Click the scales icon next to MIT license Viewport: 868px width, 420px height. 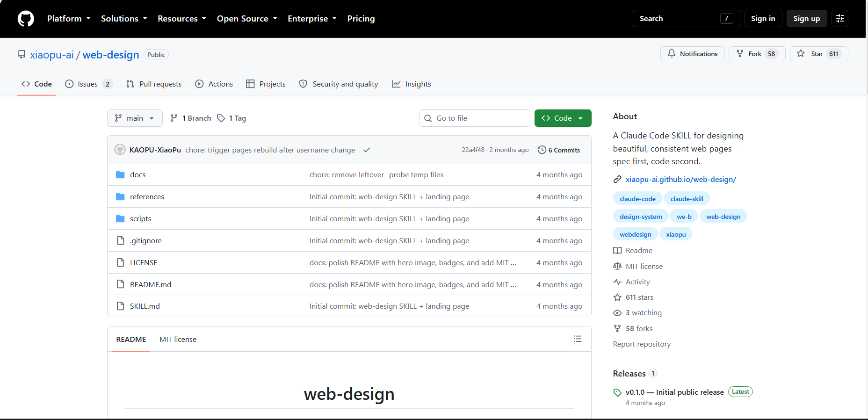point(617,266)
